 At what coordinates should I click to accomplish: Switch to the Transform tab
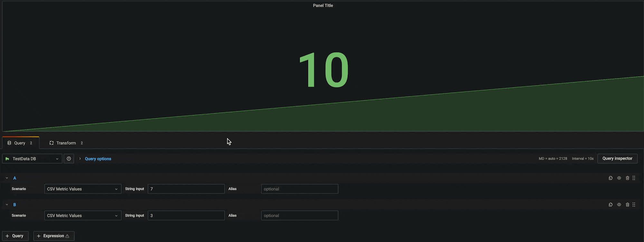(x=66, y=143)
